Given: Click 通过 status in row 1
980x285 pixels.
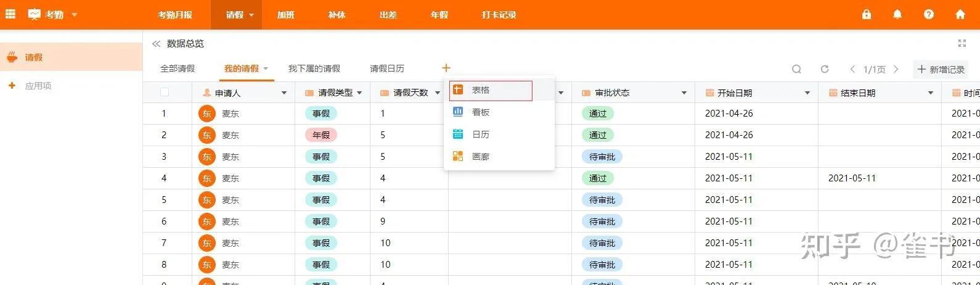Looking at the screenshot, I should point(598,114).
